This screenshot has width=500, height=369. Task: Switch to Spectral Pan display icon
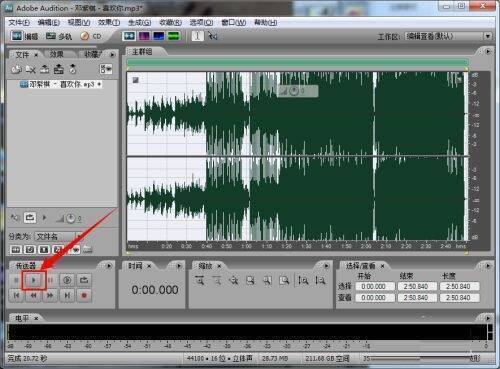[x=159, y=36]
